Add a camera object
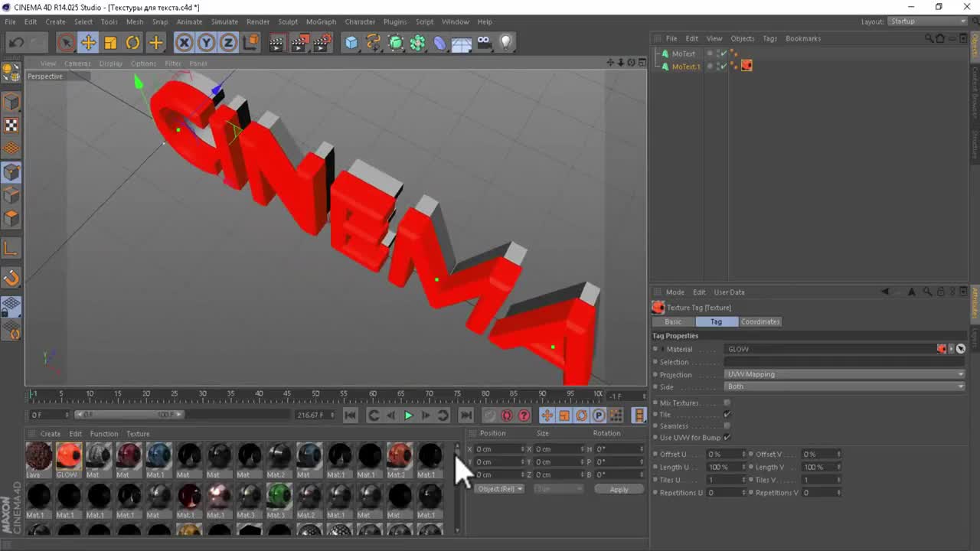Screen dimensions: 980x551 [x=484, y=43]
